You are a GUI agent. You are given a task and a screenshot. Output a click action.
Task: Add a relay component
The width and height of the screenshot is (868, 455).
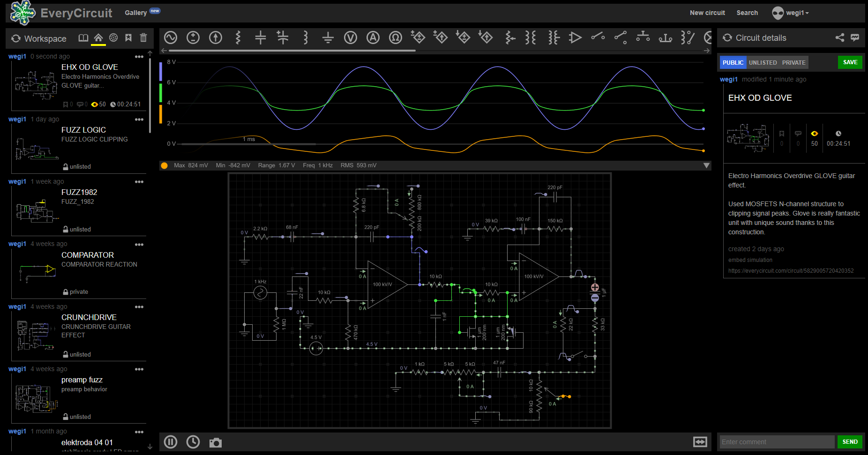(688, 37)
